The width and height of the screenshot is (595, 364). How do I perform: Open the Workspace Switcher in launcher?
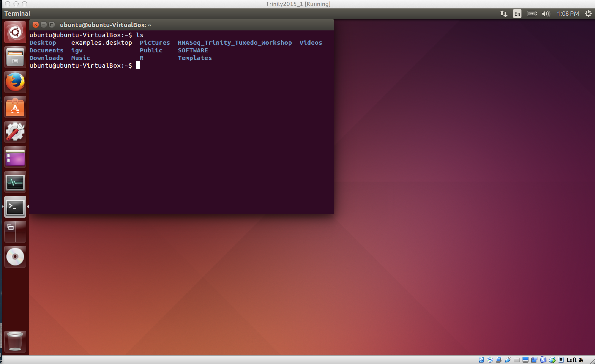click(15, 232)
